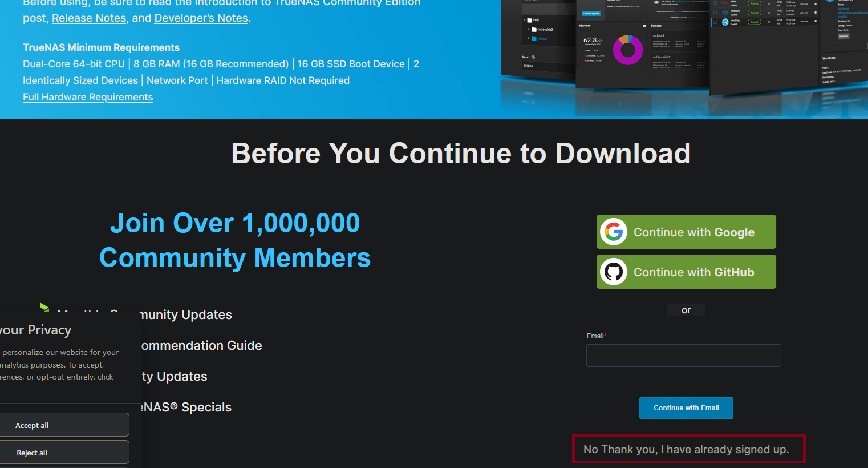This screenshot has height=468, width=868.
Task: Click the GitHub octocat icon
Action: click(x=614, y=272)
